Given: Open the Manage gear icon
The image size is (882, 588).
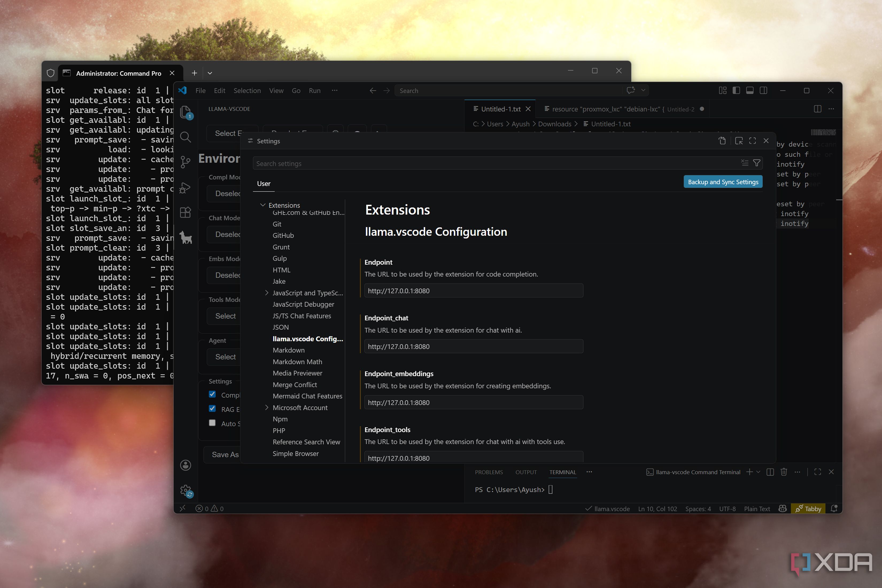Looking at the screenshot, I should point(186,490).
